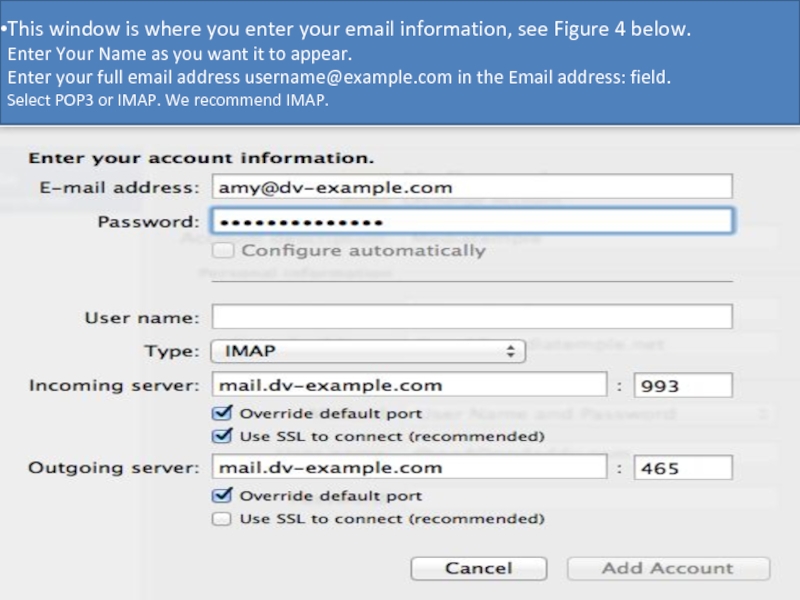
Task: Click the empty User name field
Action: coord(472,317)
